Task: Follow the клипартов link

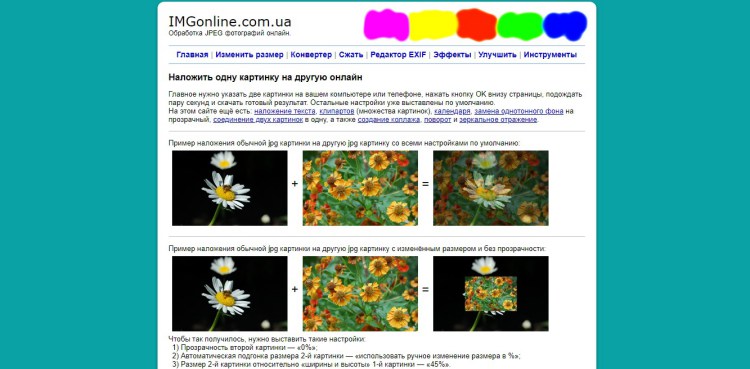Action: click(x=337, y=111)
